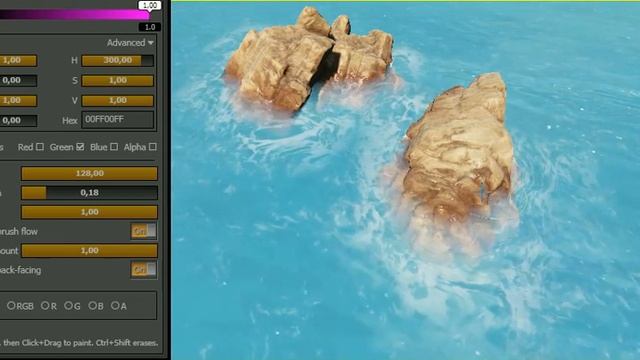Viewport: 640px width, 360px height.
Task: Click the 0,00 field beside the S label
Action: 18,80
